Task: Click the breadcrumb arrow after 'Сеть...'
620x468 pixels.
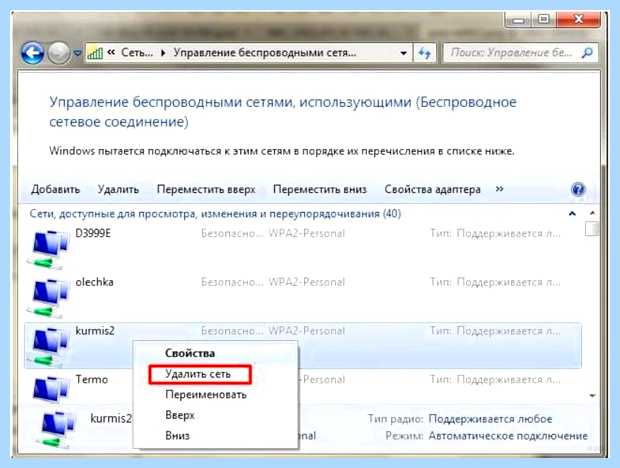Action: (x=163, y=53)
